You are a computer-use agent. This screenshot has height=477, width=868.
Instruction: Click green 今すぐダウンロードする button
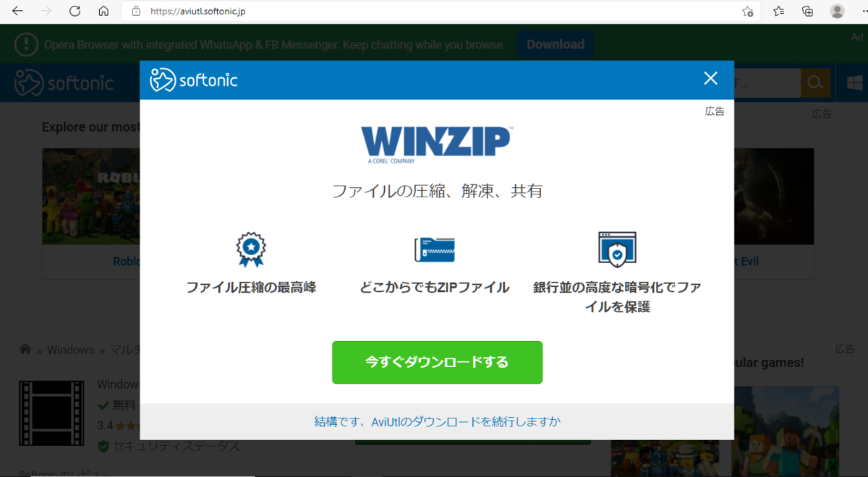tap(437, 362)
